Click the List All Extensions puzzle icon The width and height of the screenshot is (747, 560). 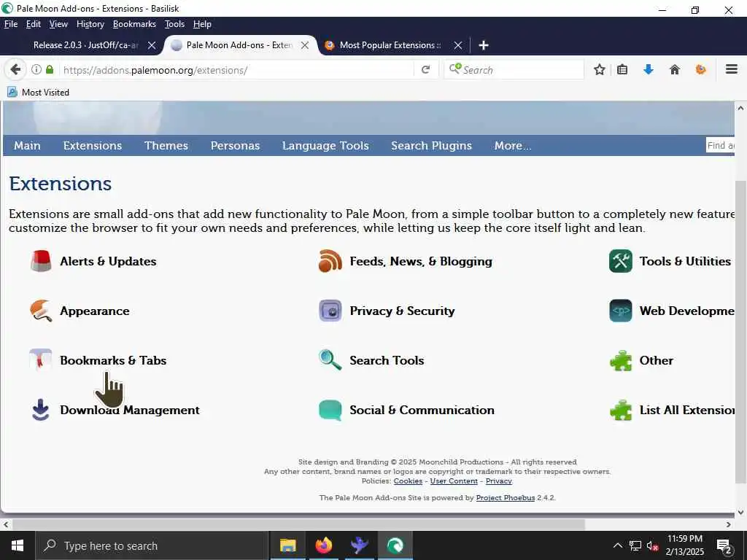pos(620,410)
